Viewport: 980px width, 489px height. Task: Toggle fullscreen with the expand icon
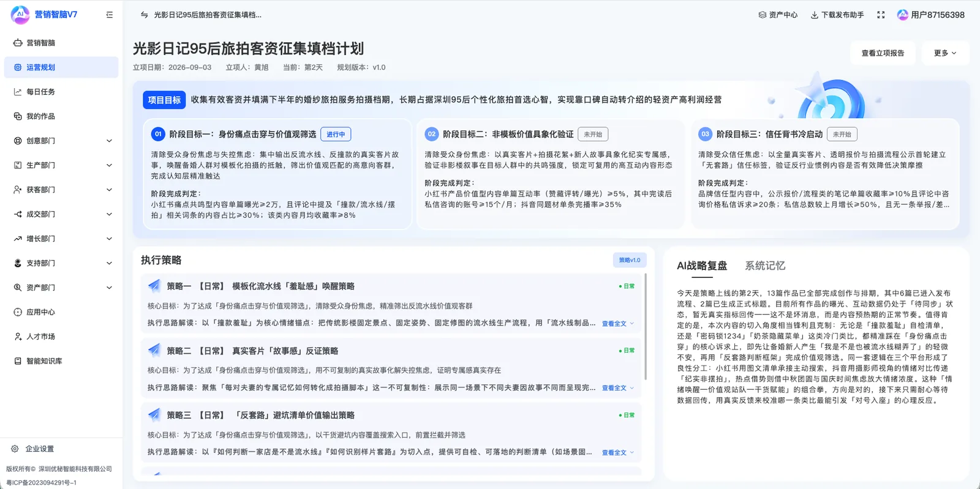881,15
